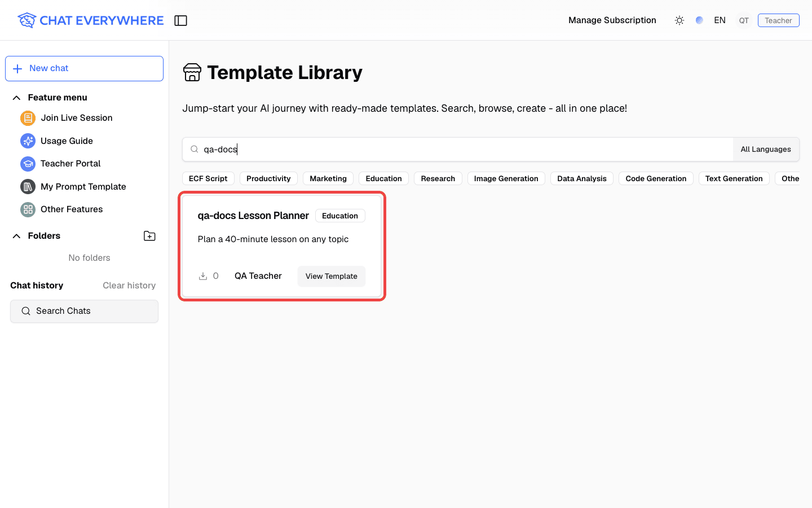This screenshot has height=508, width=812.
Task: Click the Education tag on Lesson Planner card
Action: pos(340,216)
